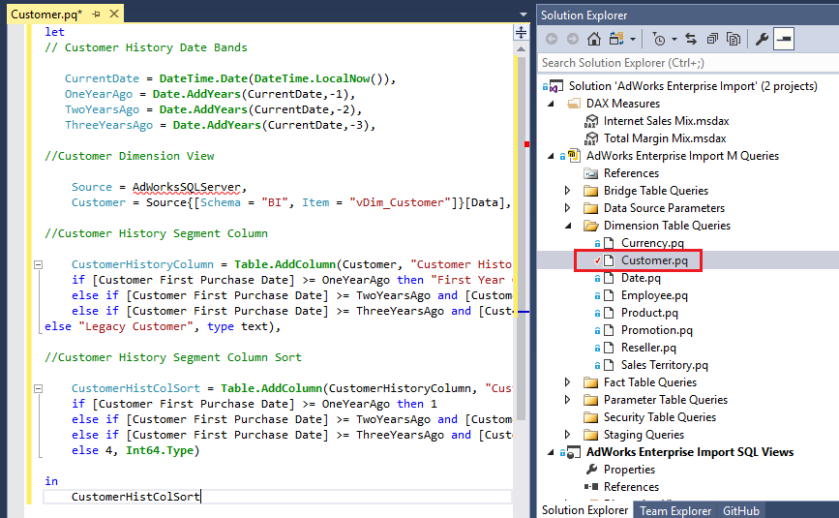Open Properties with the wrench icon
This screenshot has width=839, height=518.
[761, 39]
